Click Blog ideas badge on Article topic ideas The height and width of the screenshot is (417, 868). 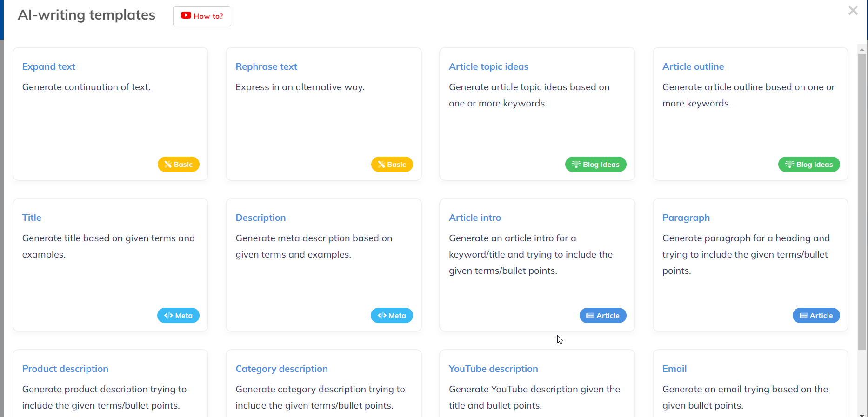(x=596, y=164)
